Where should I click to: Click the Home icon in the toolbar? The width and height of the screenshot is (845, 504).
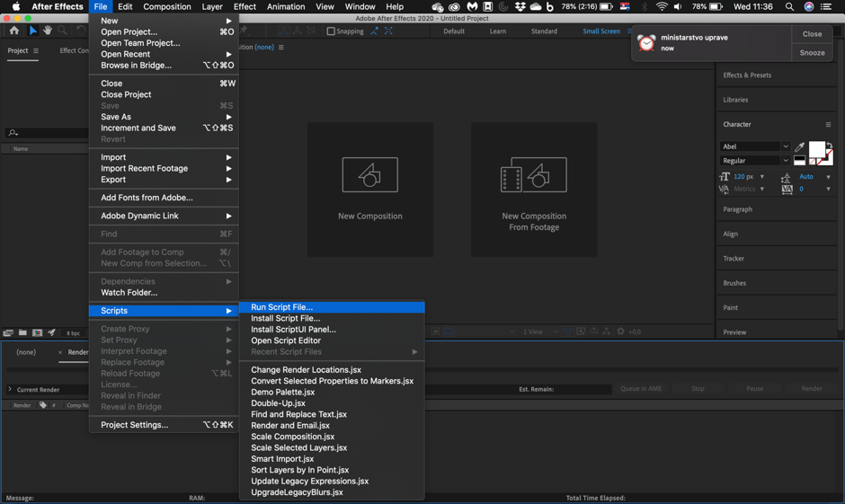[x=13, y=31]
